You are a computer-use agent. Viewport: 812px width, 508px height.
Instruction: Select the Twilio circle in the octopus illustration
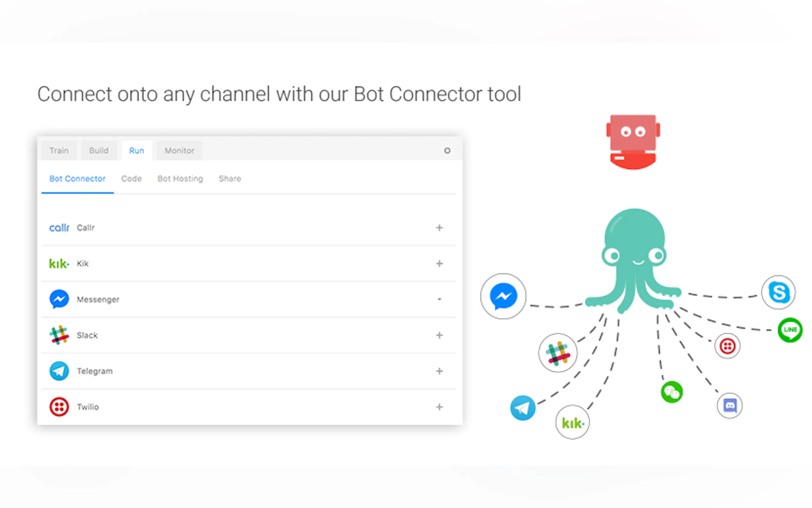[727, 346]
